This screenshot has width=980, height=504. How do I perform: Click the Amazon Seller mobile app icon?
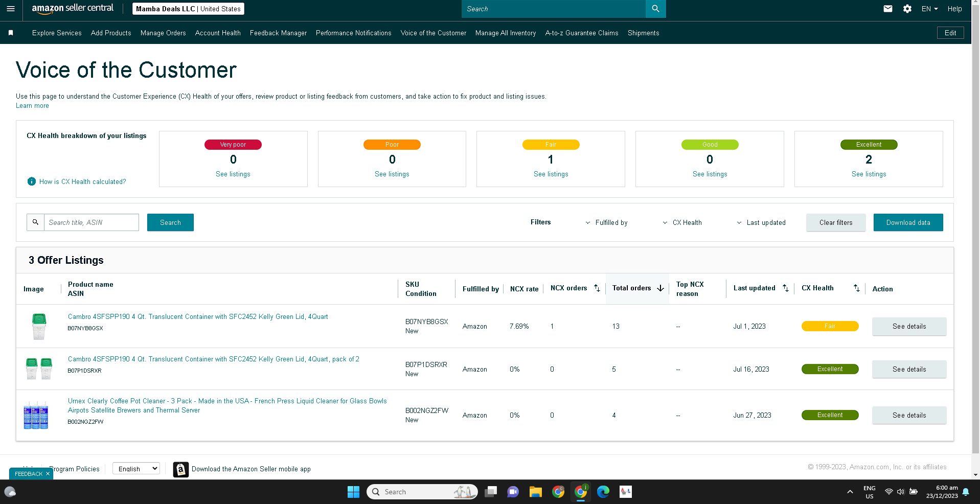[180, 469]
